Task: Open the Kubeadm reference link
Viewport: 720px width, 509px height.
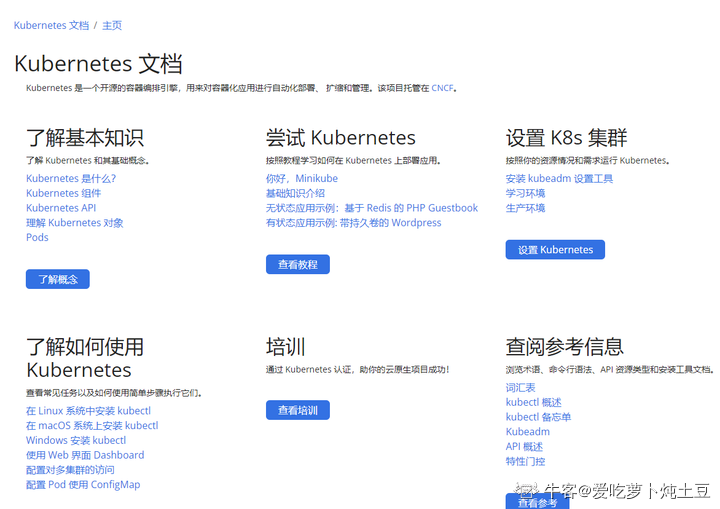Action: point(528,431)
